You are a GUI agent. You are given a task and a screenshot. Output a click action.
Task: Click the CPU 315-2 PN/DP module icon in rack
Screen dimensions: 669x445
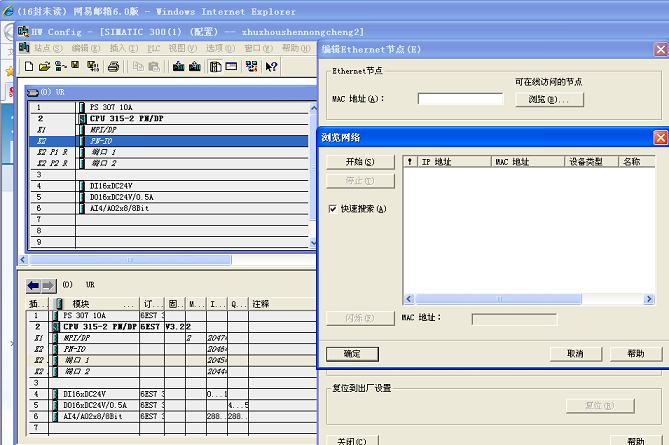point(82,118)
